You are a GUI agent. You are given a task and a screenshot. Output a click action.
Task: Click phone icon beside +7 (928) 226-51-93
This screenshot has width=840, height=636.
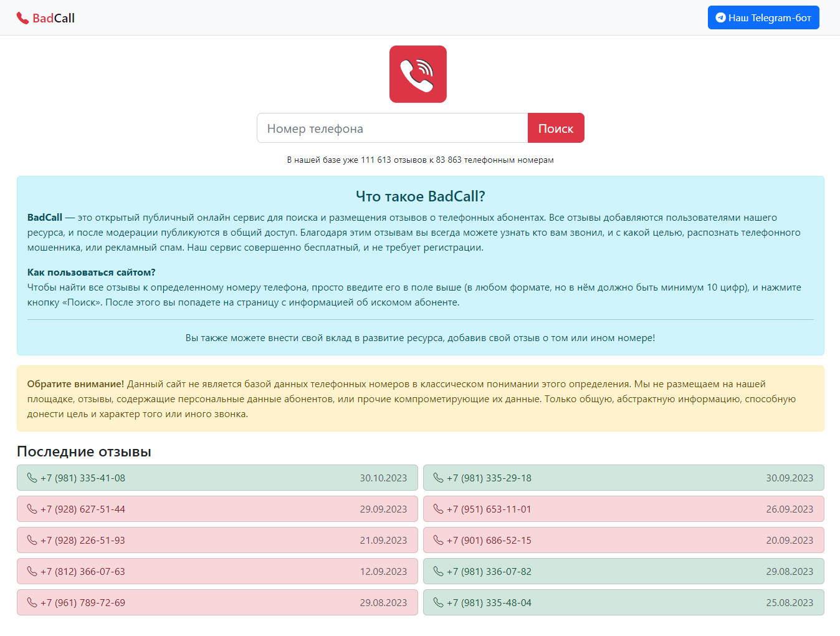click(32, 540)
